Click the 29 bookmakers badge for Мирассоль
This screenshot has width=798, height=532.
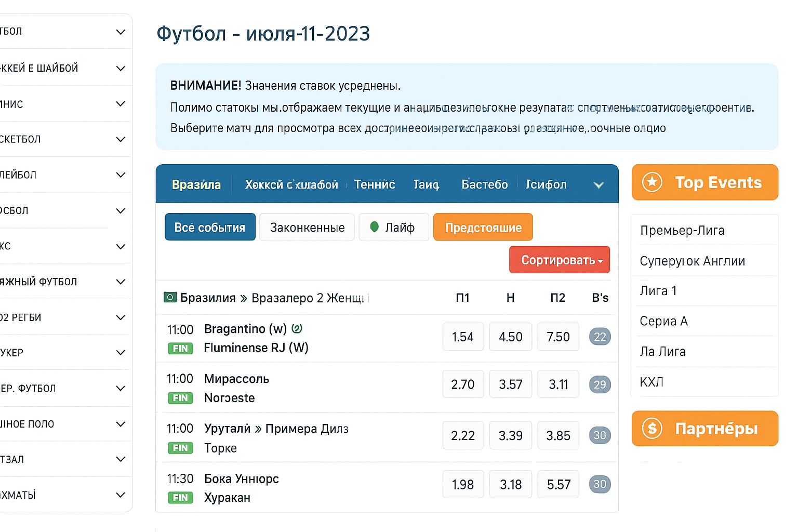click(600, 384)
